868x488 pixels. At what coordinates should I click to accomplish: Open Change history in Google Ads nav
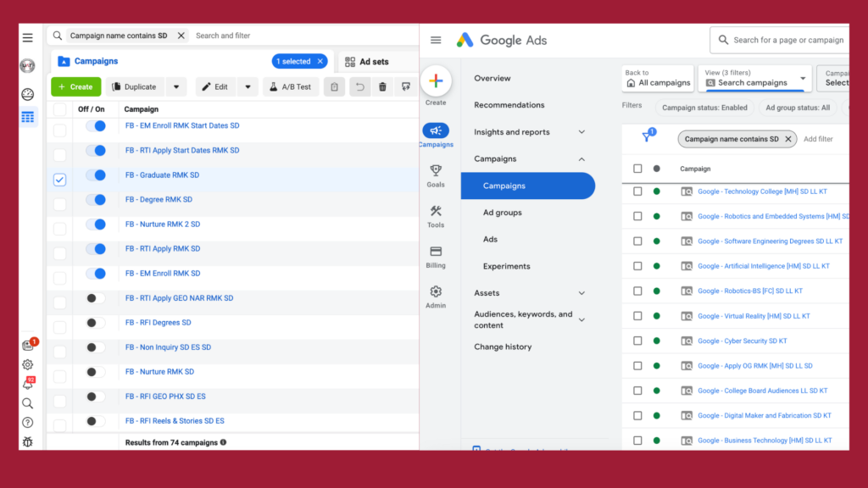pos(503,347)
